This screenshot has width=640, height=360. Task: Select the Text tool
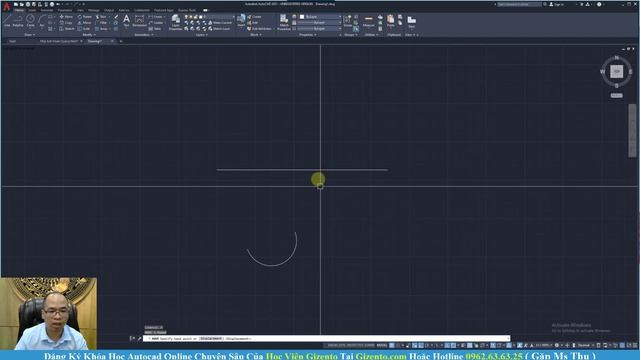127,20
